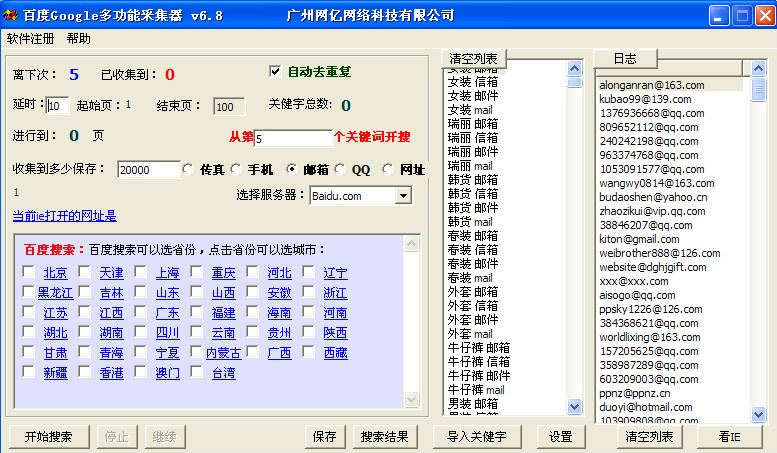
Task: Select the 网址 radio button
Action: click(388, 170)
